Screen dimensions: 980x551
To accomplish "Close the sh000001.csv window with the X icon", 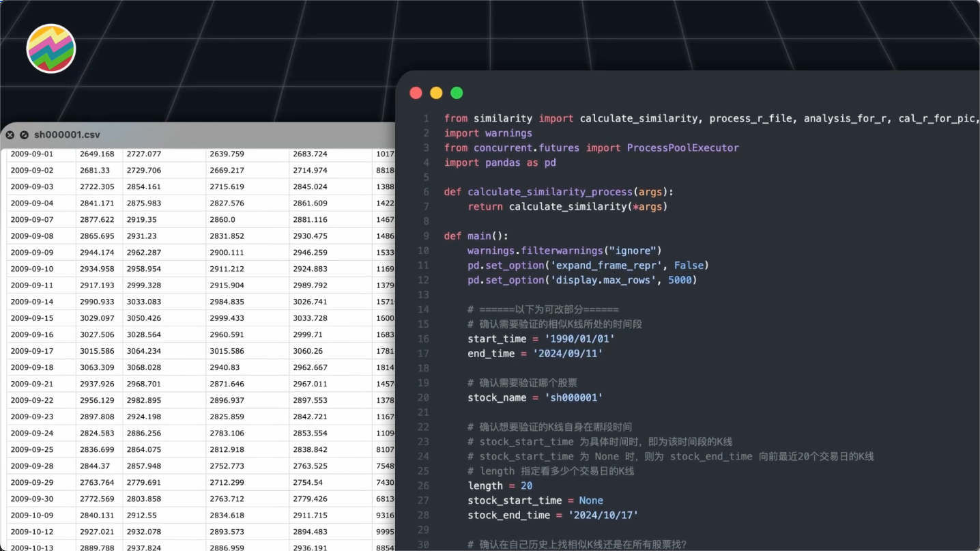I will (10, 135).
